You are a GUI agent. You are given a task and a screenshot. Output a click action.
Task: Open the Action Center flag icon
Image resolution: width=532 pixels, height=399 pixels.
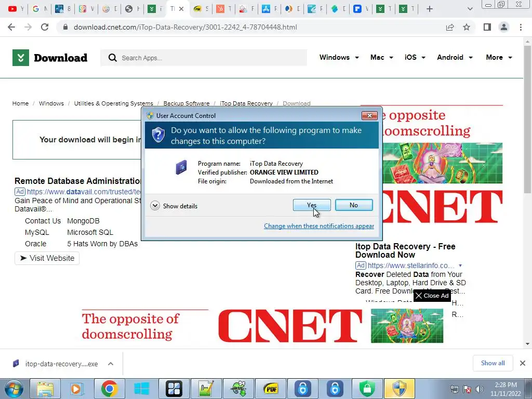(467, 389)
